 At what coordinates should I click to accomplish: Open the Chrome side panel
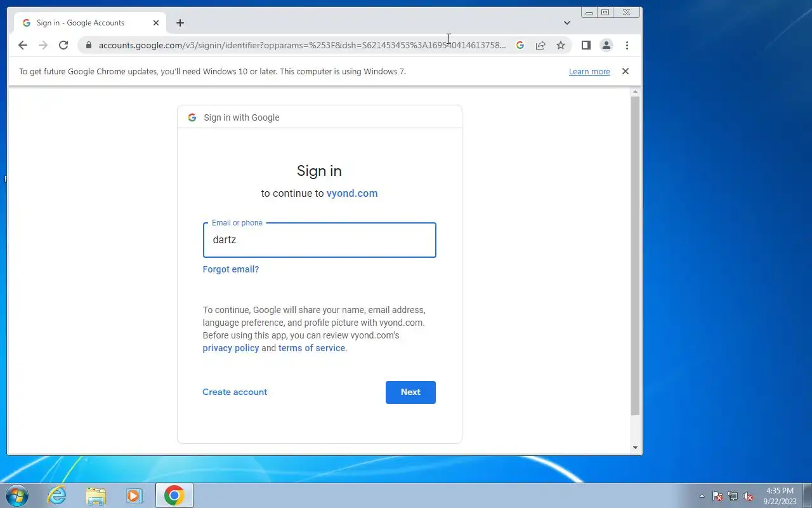coord(586,45)
